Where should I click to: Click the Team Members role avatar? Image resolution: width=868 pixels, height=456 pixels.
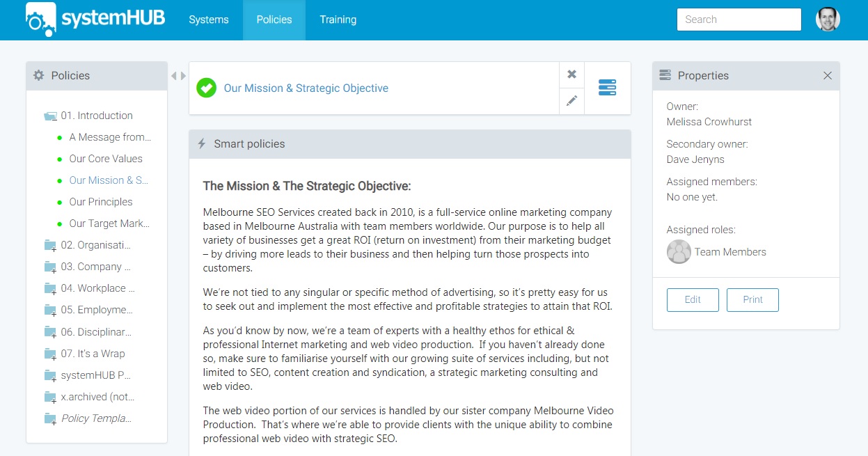pos(679,252)
